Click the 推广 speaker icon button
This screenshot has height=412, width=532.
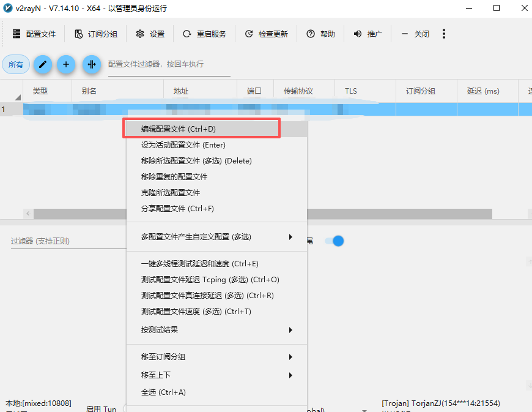click(x=368, y=34)
